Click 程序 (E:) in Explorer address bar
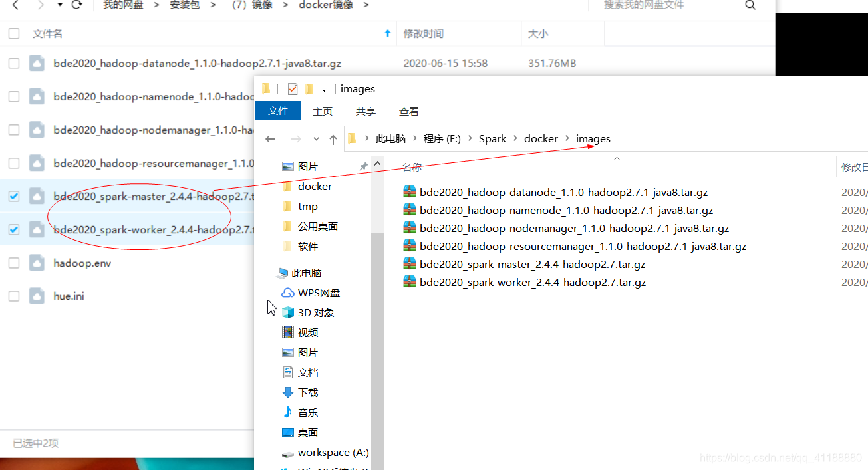The image size is (868, 470). pyautogui.click(x=442, y=139)
